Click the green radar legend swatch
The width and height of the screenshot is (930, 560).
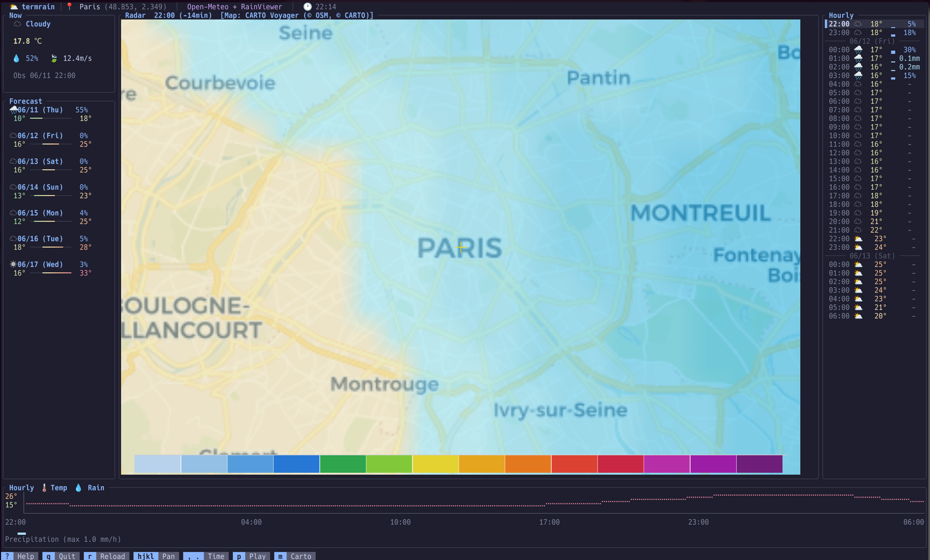(x=343, y=464)
